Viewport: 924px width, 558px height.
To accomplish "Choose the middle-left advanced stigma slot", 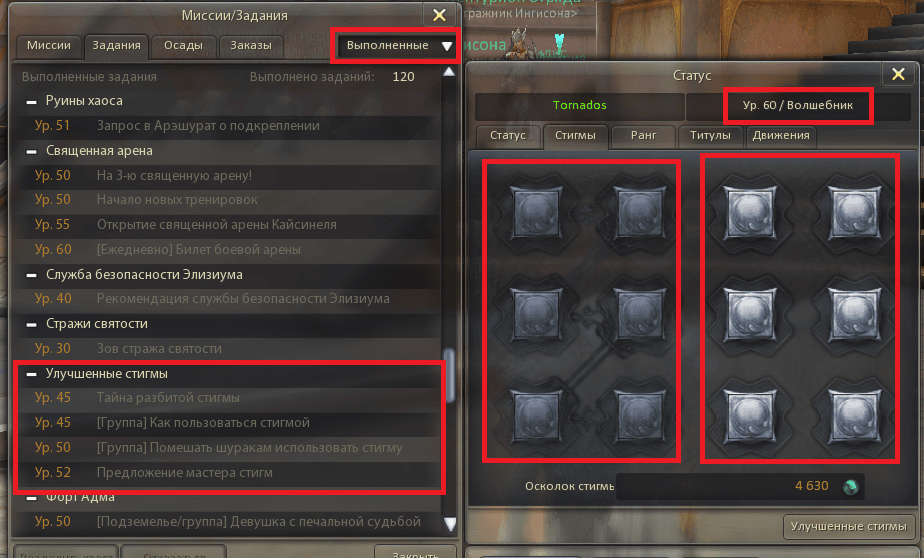I will (750, 314).
